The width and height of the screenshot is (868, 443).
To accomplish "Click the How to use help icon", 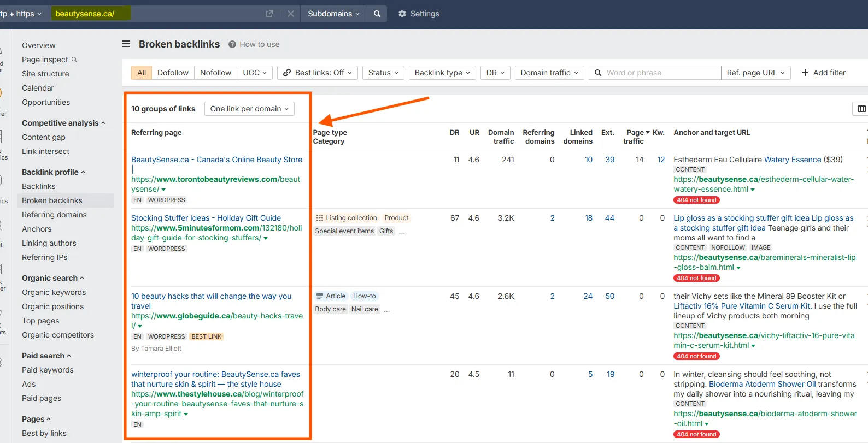I will (232, 44).
